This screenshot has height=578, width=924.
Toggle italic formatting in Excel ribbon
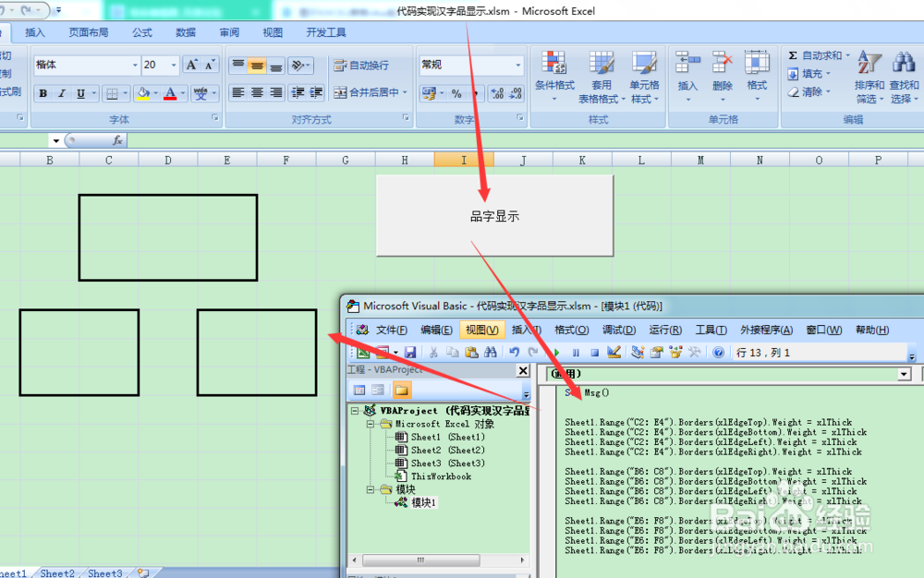coord(61,93)
